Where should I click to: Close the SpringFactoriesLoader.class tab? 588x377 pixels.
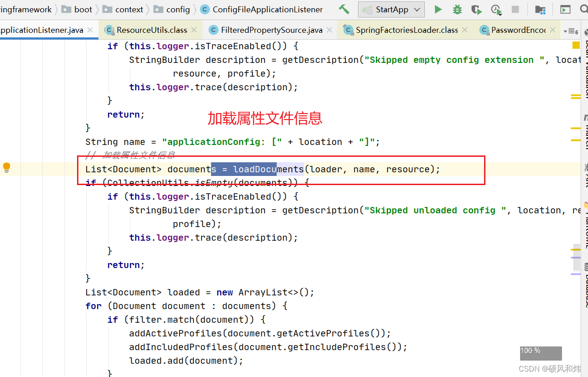[464, 30]
